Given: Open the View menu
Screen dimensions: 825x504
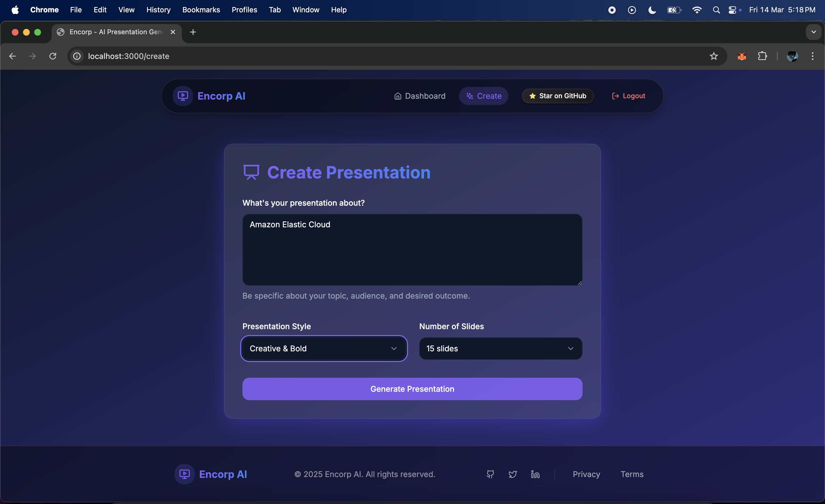Looking at the screenshot, I should [126, 10].
